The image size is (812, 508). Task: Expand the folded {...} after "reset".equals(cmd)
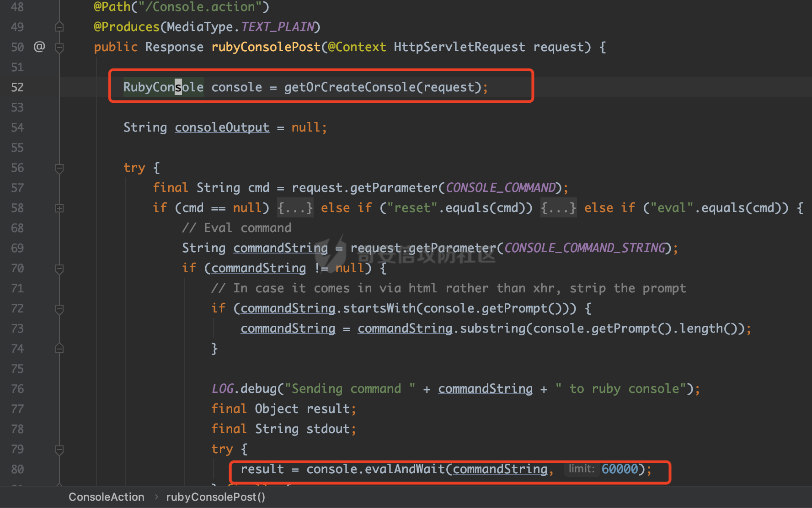click(x=558, y=208)
